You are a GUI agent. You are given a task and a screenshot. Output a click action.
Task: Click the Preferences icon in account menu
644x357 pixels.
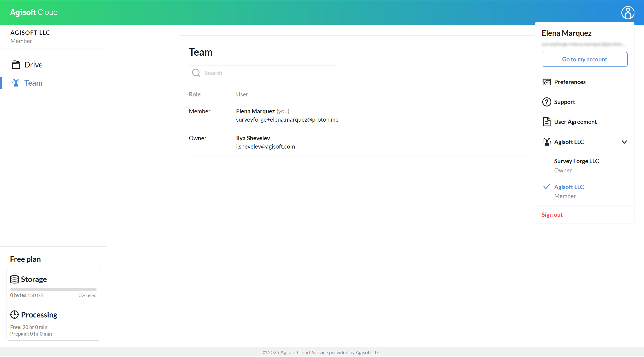(x=547, y=82)
